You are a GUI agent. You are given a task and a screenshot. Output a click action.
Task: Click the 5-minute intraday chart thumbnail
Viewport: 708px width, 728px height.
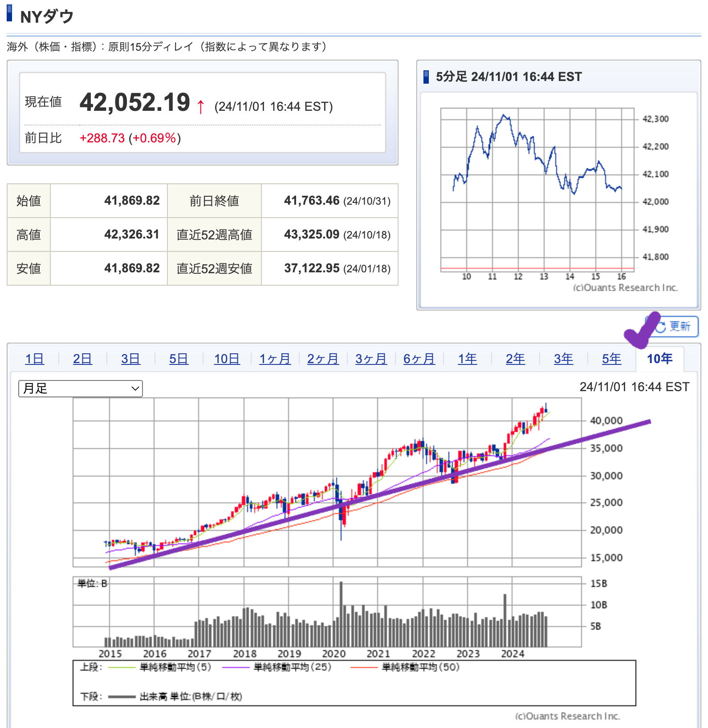(x=559, y=199)
